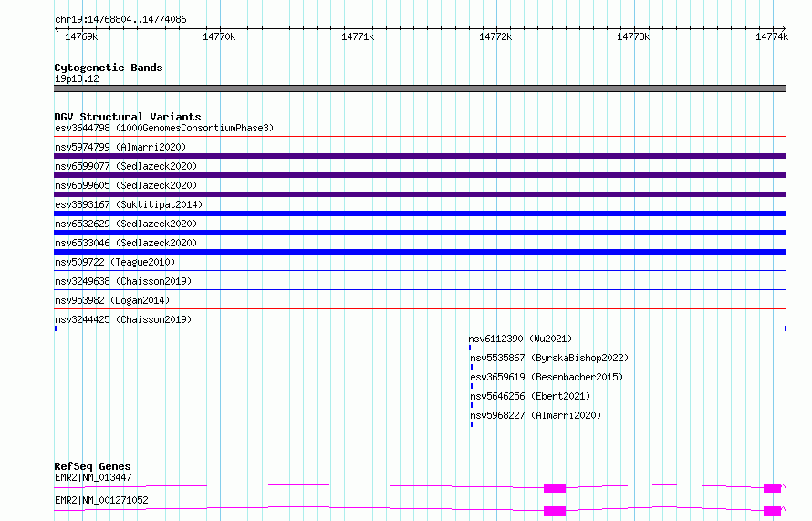
Task: Open transcript EMR2|NM_013447 label
Action: click(x=93, y=477)
